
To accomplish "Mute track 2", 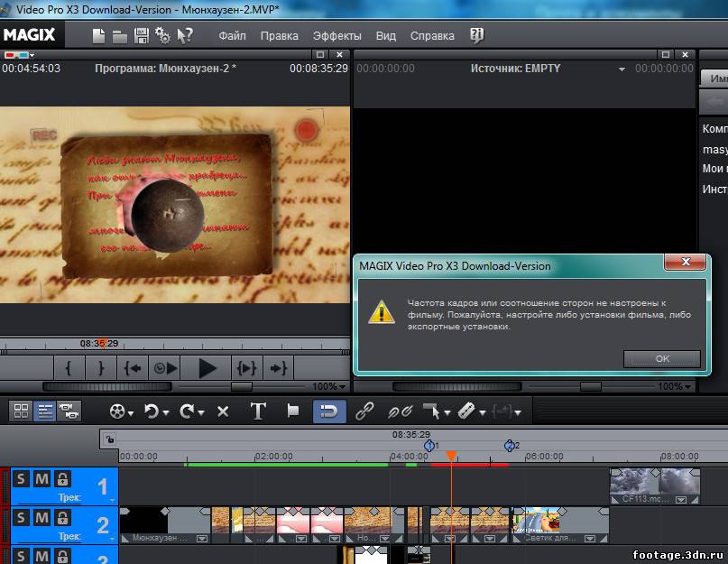I will (x=41, y=518).
